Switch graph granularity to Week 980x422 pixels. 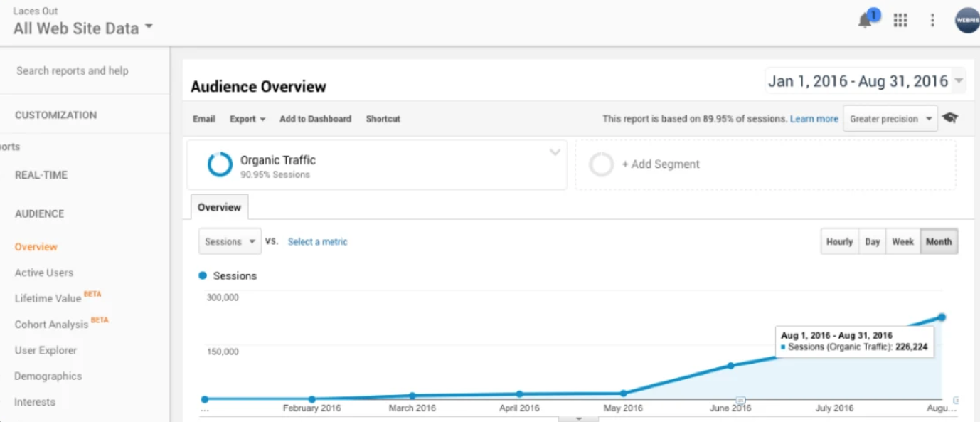902,242
